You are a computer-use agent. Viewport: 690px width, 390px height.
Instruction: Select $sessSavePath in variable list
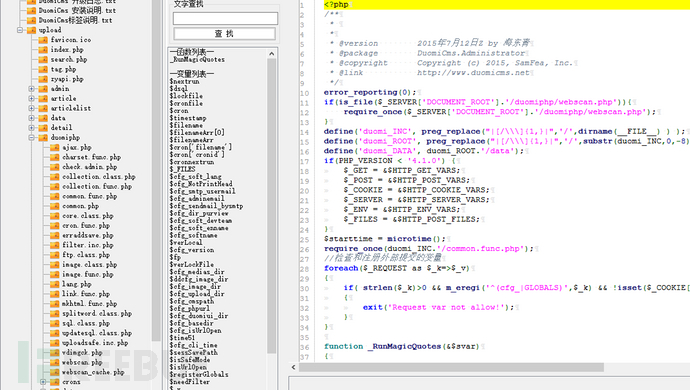pyautogui.click(x=194, y=353)
